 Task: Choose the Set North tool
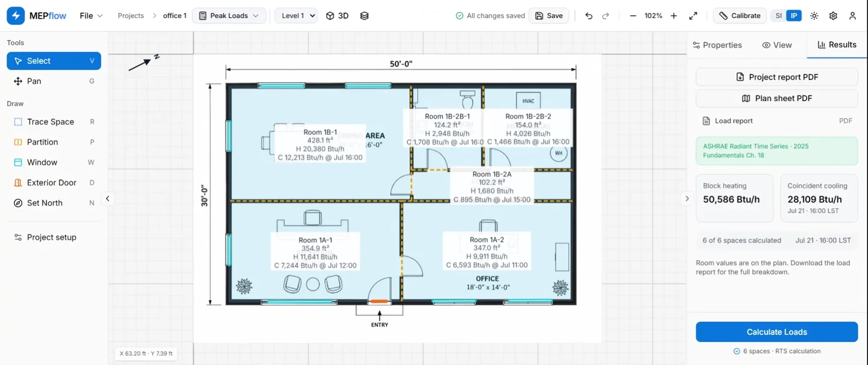click(x=54, y=203)
